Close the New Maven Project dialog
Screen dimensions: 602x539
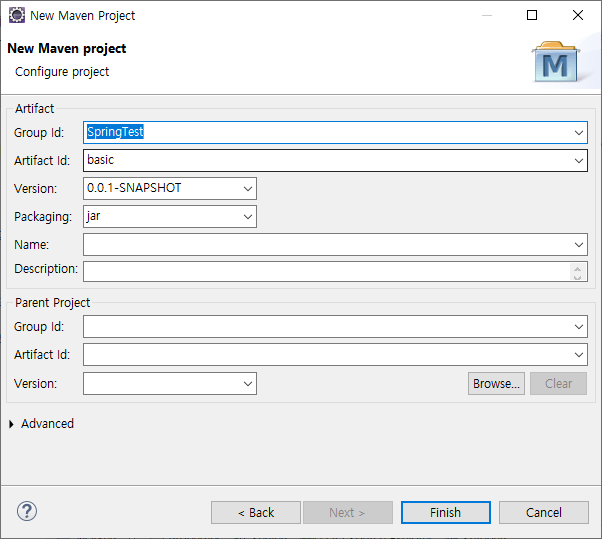(578, 15)
